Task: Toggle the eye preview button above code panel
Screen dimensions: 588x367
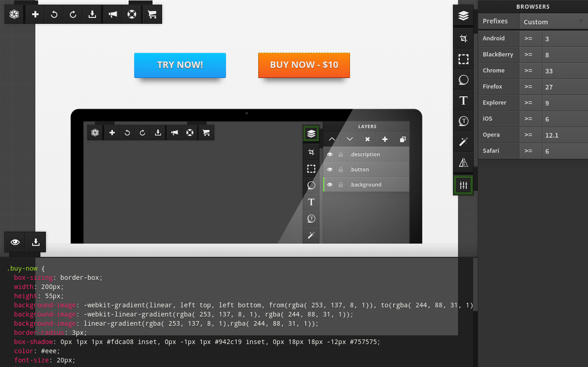Action: coord(15,242)
